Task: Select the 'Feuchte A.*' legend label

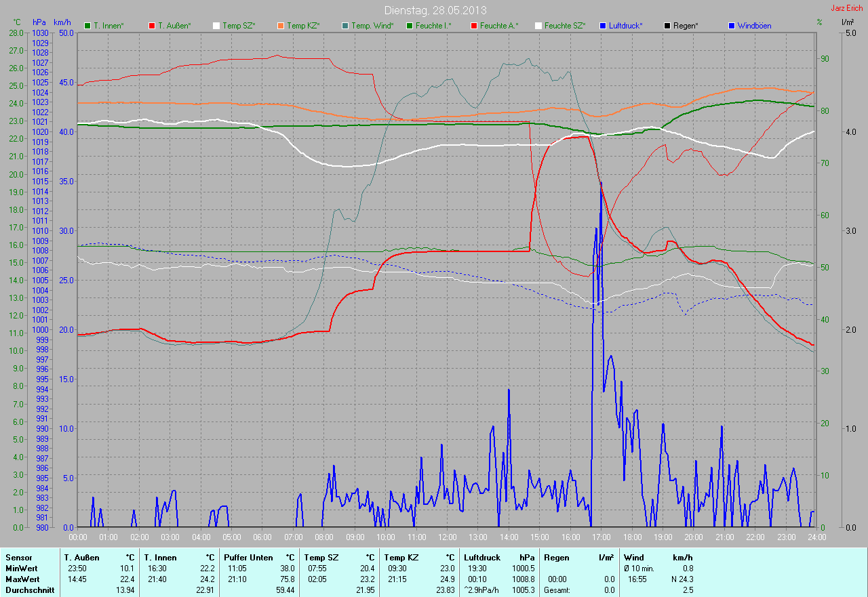Action: [499, 26]
